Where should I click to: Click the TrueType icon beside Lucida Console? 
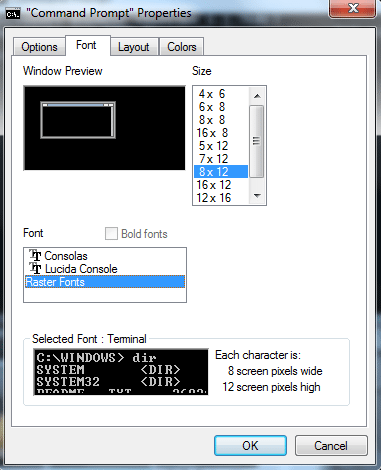coord(35,268)
